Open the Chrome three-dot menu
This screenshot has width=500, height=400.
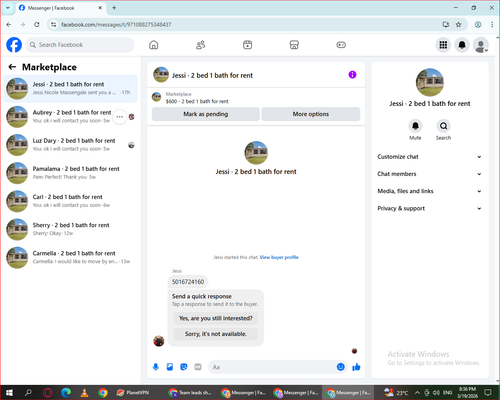pyautogui.click(x=492, y=24)
